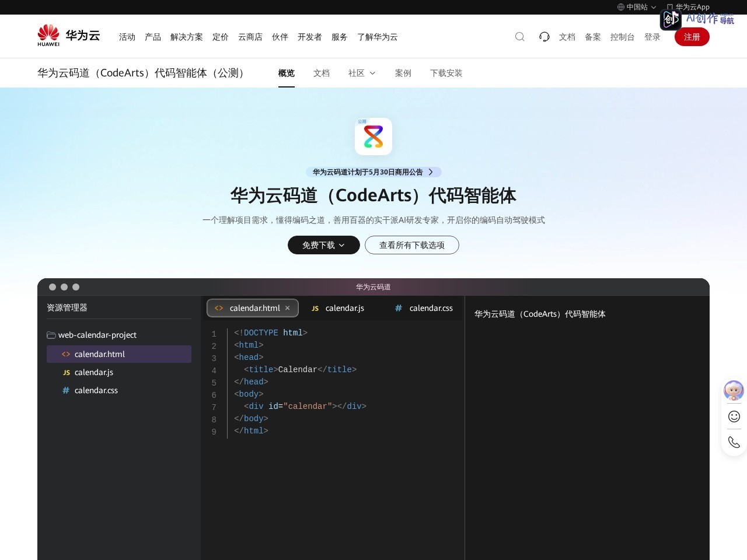The height and width of the screenshot is (560, 747).
Task: Select calendar.css in the file explorer
Action: click(x=119, y=390)
